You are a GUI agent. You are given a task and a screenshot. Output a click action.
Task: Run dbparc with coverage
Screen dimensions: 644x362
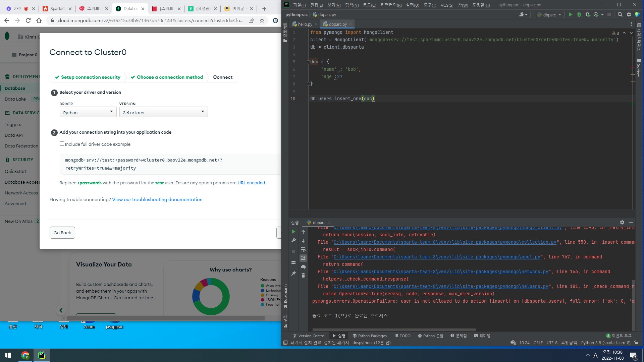[588, 14]
